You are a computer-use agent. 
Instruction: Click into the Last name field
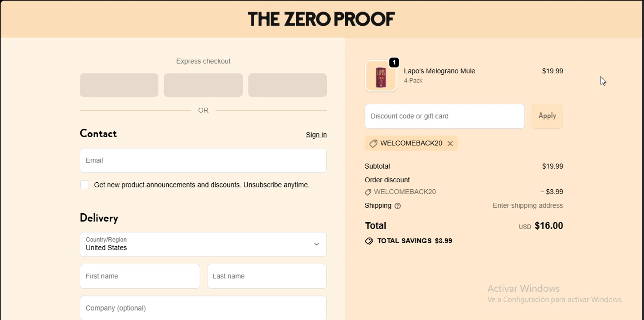(267, 276)
